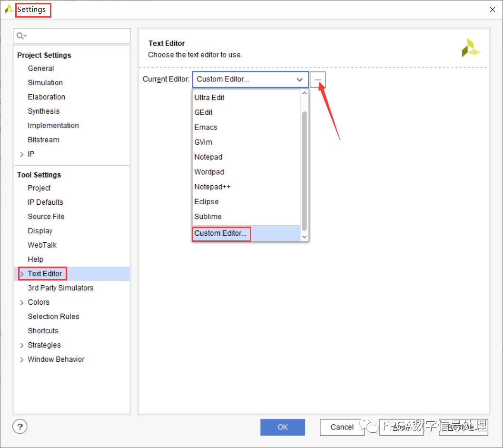Open Implementation project settings
Viewport: 503px width, 448px height.
coord(53,126)
